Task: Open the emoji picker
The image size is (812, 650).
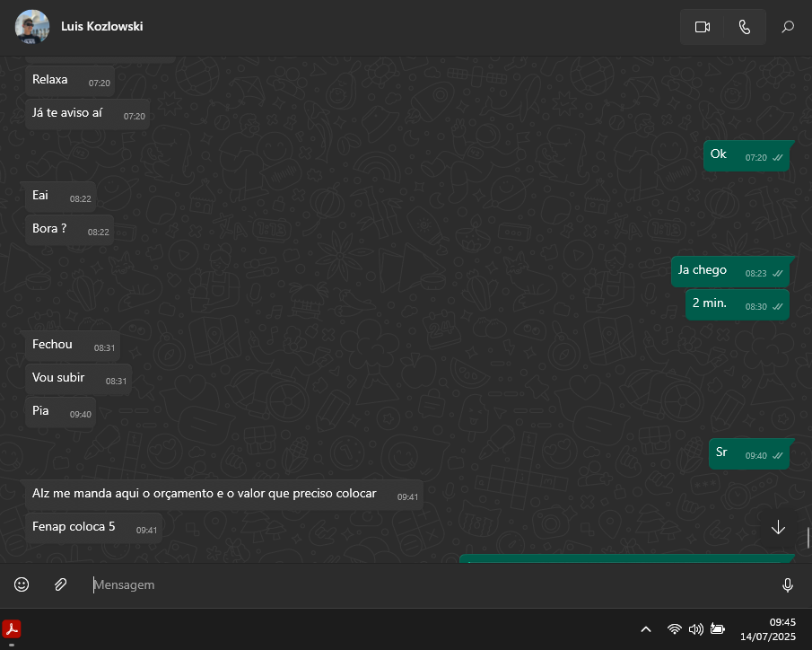Action: [x=22, y=584]
